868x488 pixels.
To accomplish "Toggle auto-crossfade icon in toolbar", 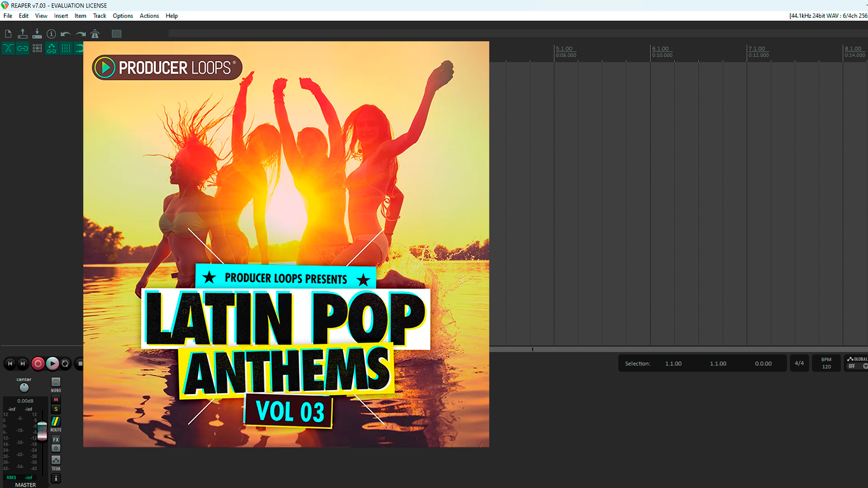I will point(8,48).
